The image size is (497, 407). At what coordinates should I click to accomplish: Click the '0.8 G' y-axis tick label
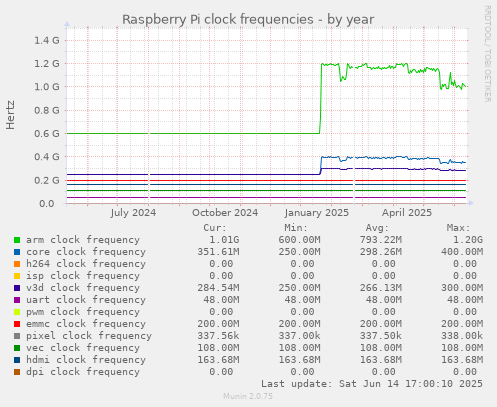point(47,110)
